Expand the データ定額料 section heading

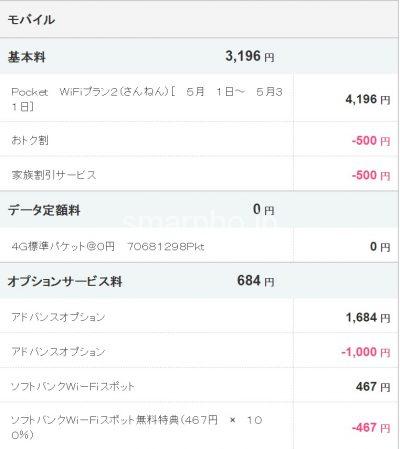44,210
